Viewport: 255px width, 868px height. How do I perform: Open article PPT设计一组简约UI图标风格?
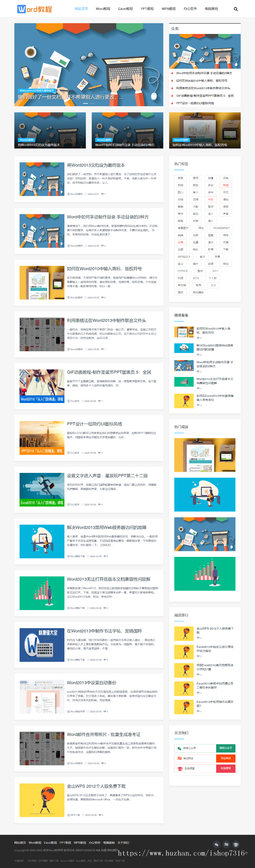(x=95, y=424)
